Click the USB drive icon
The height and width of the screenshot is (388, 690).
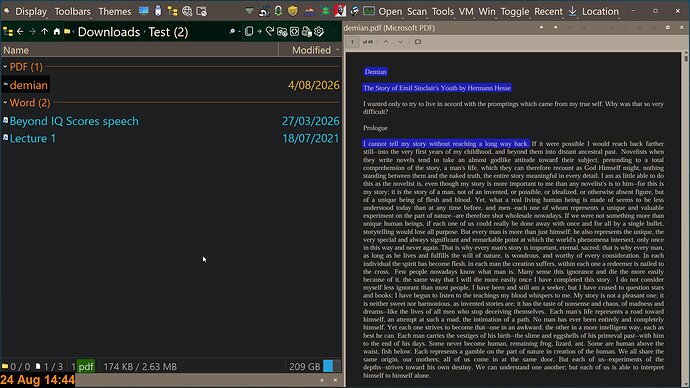(158, 11)
